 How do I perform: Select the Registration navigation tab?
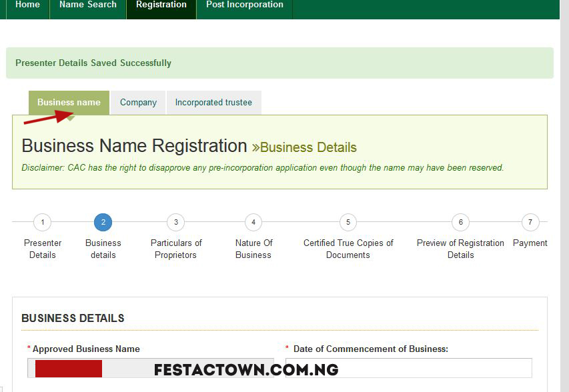(x=161, y=5)
